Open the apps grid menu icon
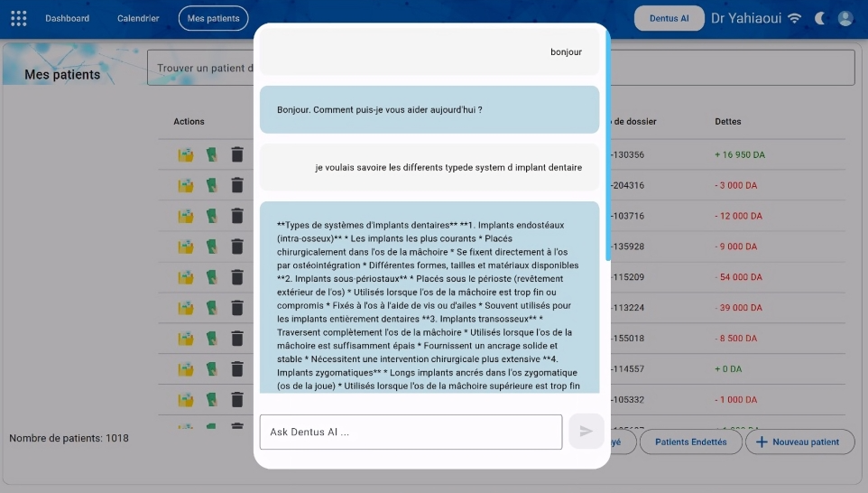This screenshot has width=868, height=493. tap(19, 18)
